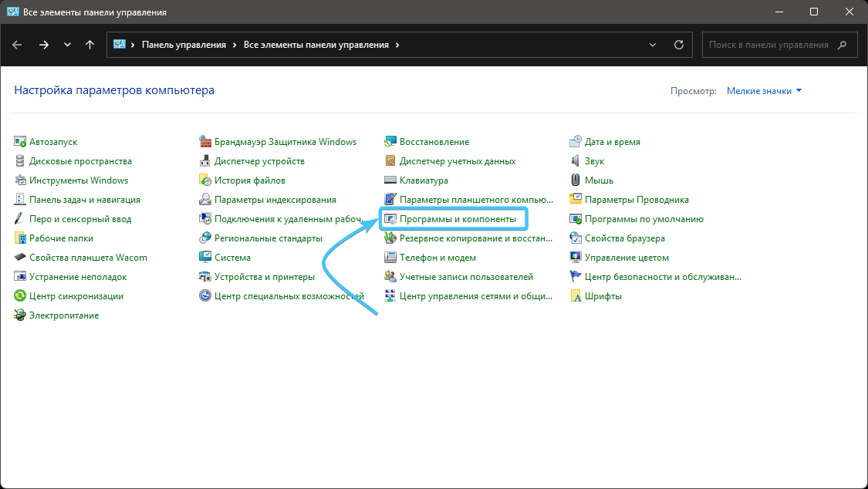Image resolution: width=868 pixels, height=489 pixels.
Task: Focus the Поиск в панели управления field
Action: pos(779,45)
